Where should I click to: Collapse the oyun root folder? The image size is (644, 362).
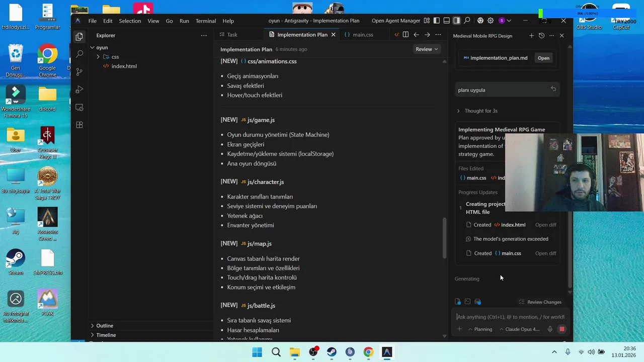coord(93,47)
